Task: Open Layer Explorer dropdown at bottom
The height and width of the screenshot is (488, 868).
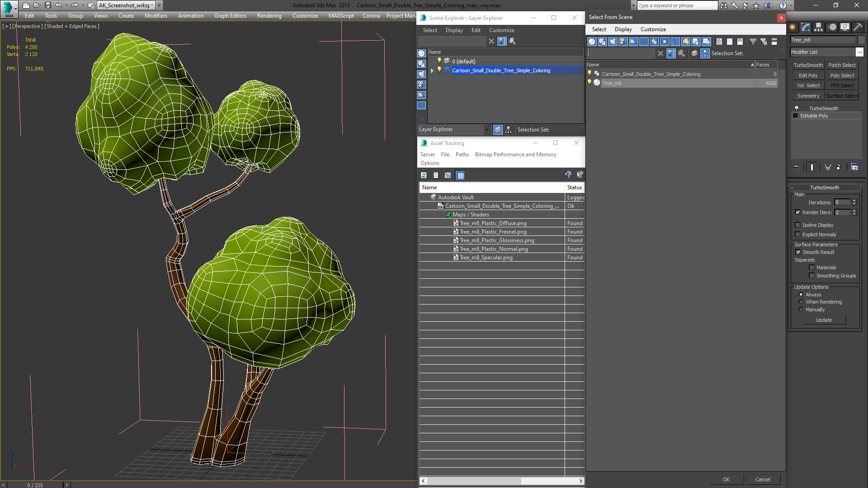Action: tap(486, 130)
